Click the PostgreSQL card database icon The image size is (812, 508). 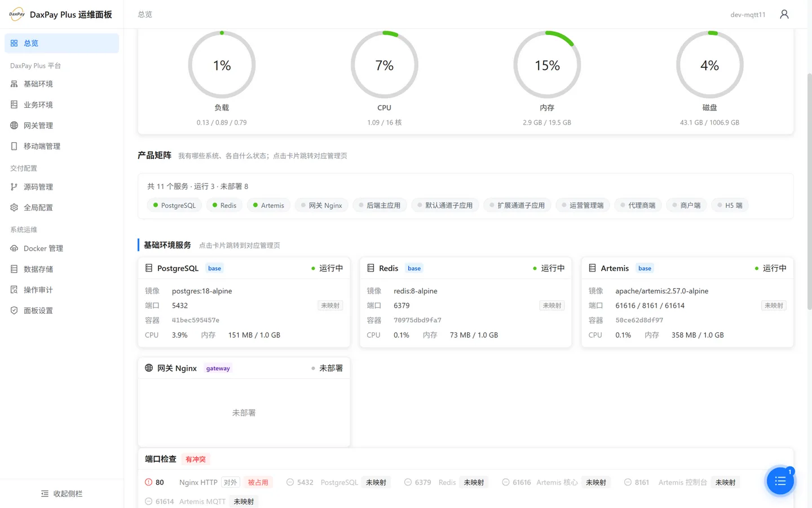(x=149, y=268)
